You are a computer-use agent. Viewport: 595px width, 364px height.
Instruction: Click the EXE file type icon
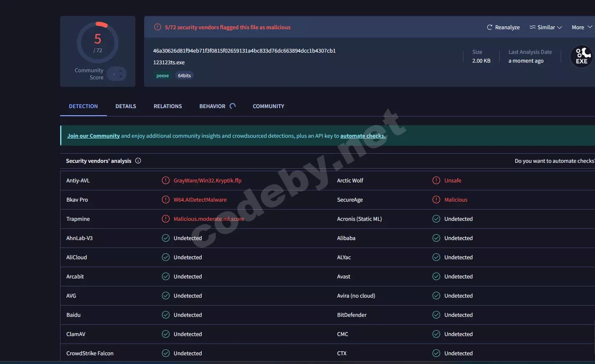click(x=582, y=56)
